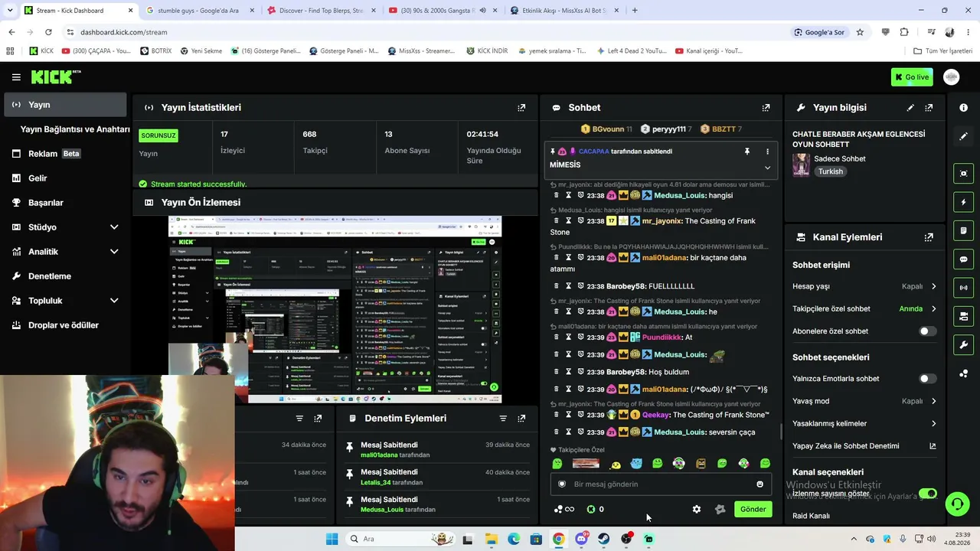
Task: Expand the pinned message chevron
Action: pyautogui.click(x=767, y=168)
